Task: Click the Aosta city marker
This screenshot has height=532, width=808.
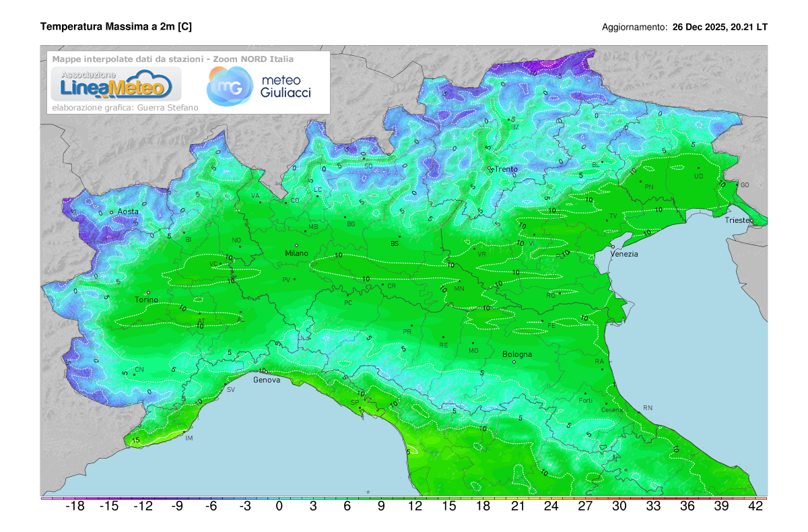Action: pos(112,213)
